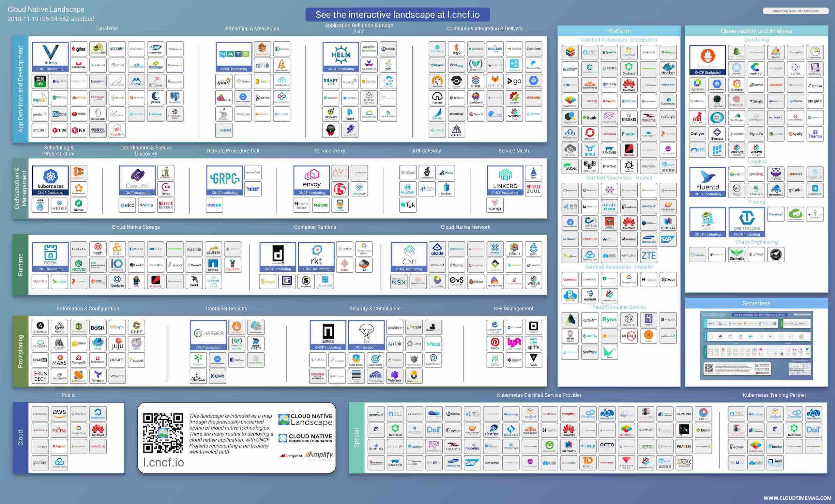Click the 'Kubernetes Training Partner' heading
Screen dimensions: 835x504
coord(774,395)
